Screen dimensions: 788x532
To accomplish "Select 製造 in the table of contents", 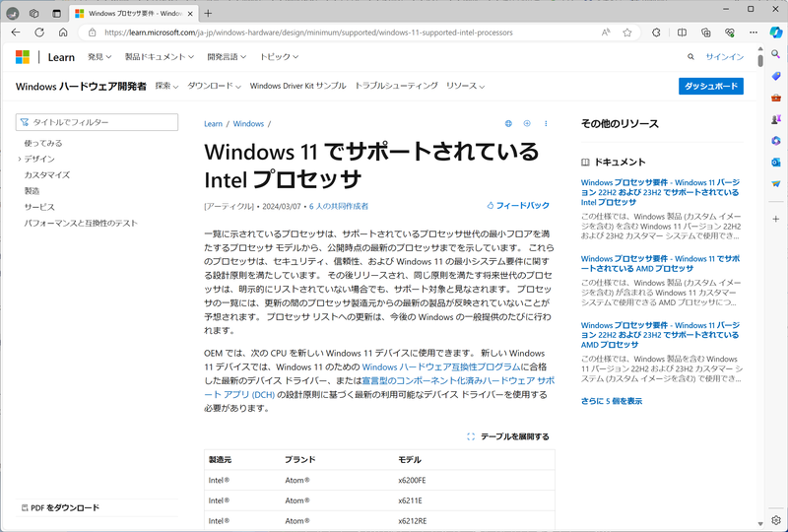I will [32, 191].
